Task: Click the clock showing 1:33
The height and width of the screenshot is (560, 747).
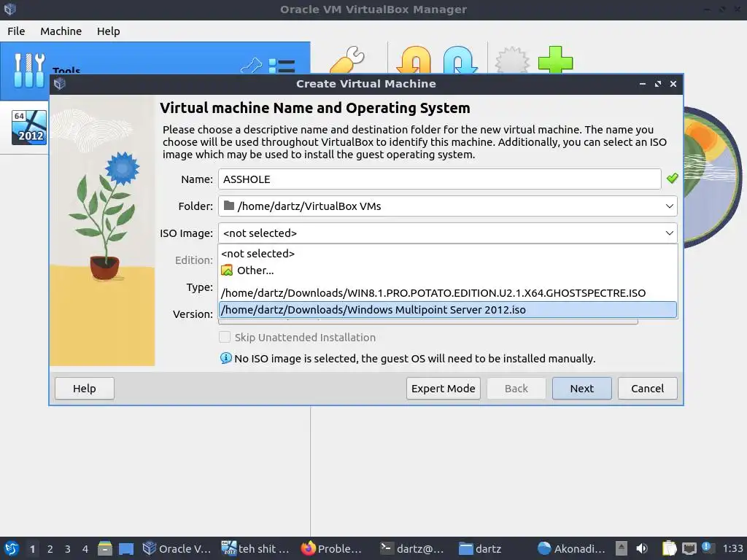Action: [732, 548]
